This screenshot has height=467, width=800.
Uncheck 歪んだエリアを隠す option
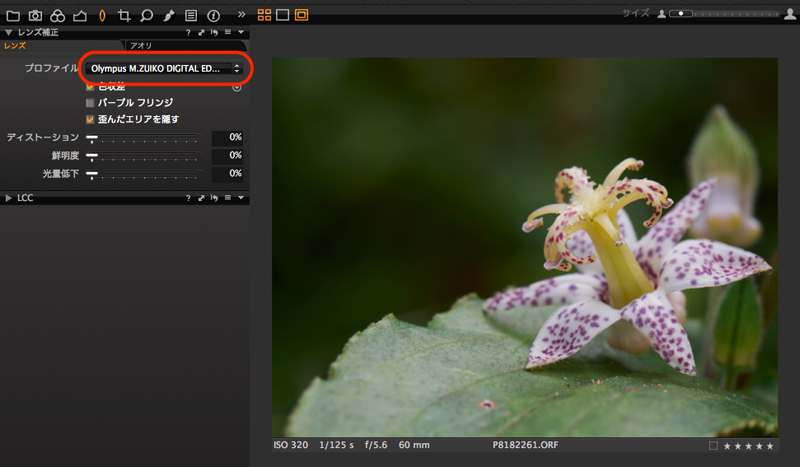[90, 119]
